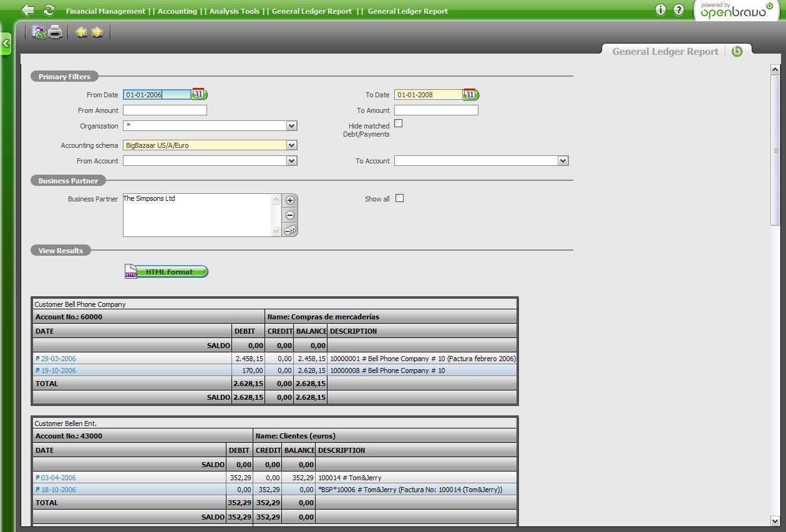
Task: Enable the Show all checkbox
Action: pyautogui.click(x=400, y=198)
